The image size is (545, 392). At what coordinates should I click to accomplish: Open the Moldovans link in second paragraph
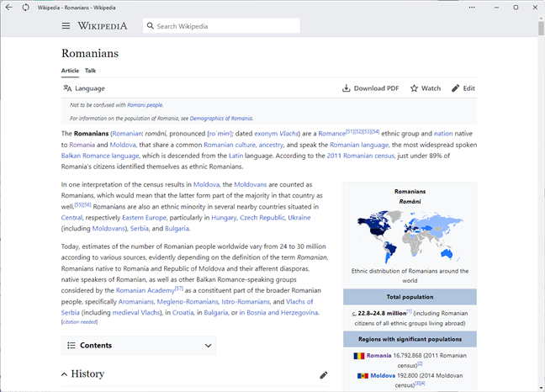click(x=251, y=184)
